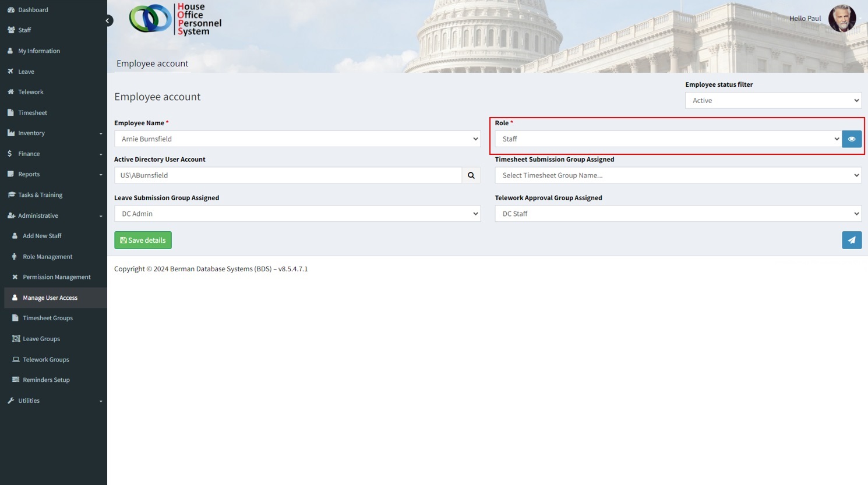Image resolution: width=868 pixels, height=485 pixels.
Task: Click the green Save details button
Action: click(143, 240)
